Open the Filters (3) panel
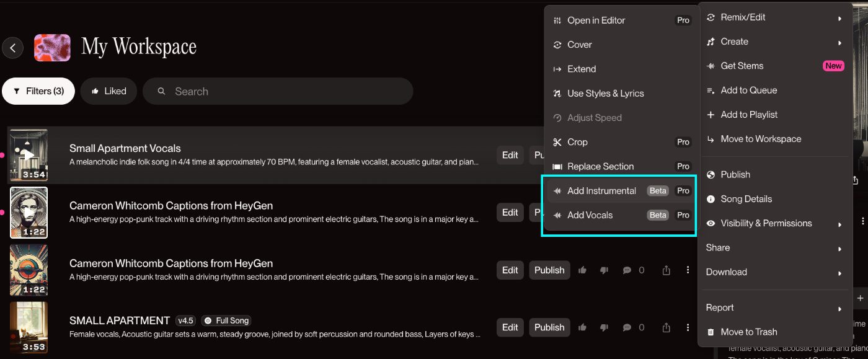This screenshot has width=868, height=359. [38, 91]
